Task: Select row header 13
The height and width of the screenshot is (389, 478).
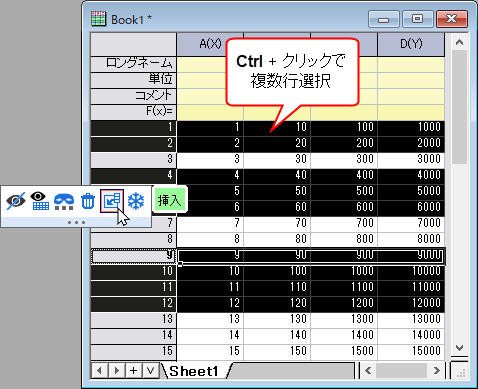Action: (133, 320)
